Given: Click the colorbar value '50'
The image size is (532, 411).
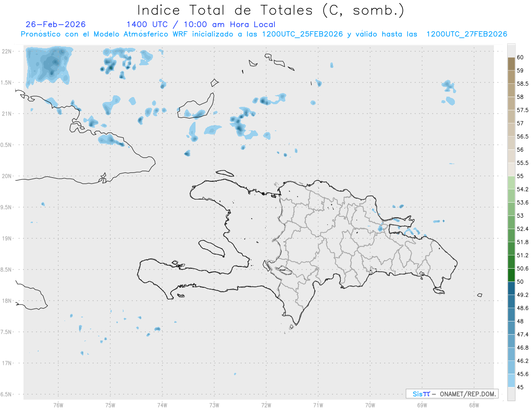Looking at the screenshot, I should pyautogui.click(x=520, y=282).
